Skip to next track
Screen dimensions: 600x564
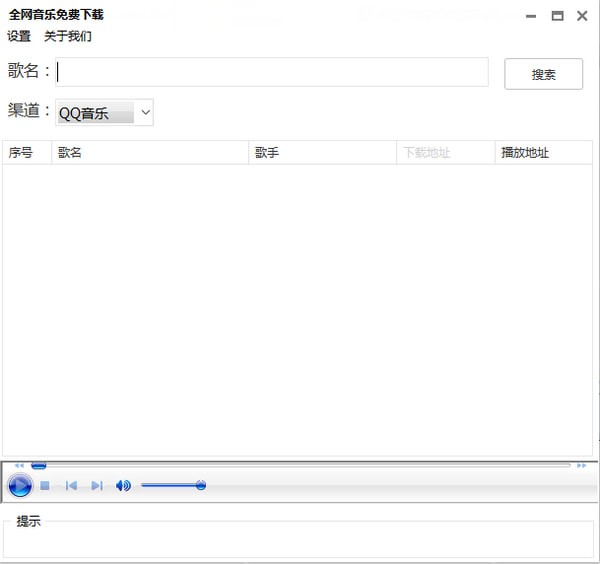pos(97,486)
